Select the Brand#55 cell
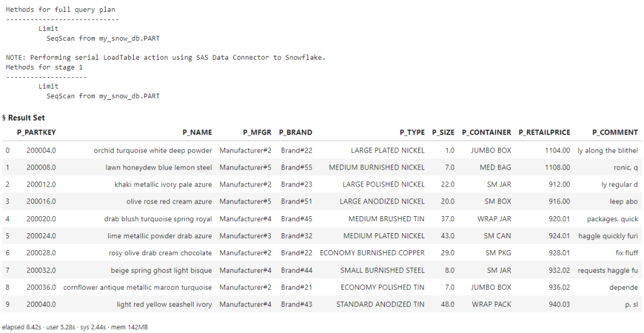The width and height of the screenshot is (644, 333). (297, 168)
